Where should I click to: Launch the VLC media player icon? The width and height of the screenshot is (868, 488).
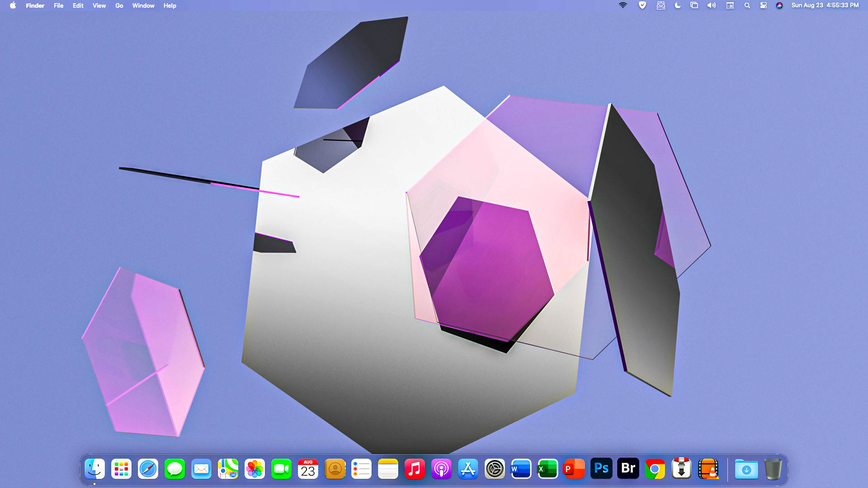708,469
